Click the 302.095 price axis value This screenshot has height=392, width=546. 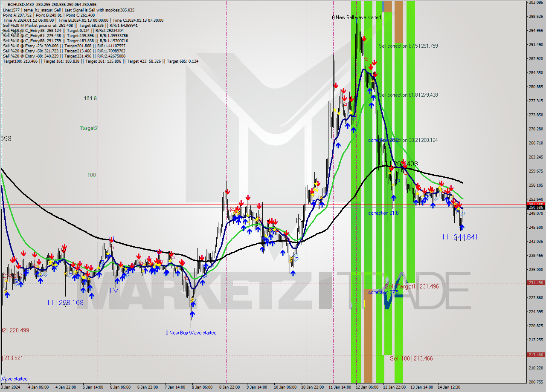[x=536, y=3]
